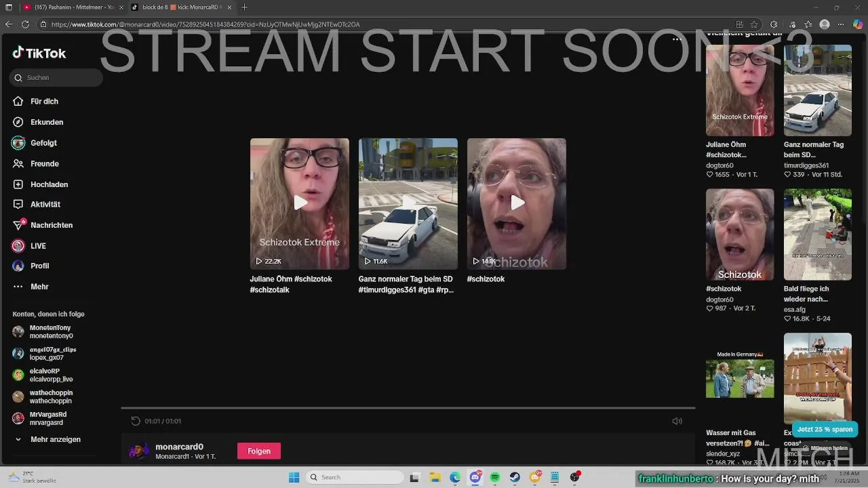868x488 pixels.
Task: Open the taskbar clock showing 1:26 AM
Action: [x=848, y=477]
